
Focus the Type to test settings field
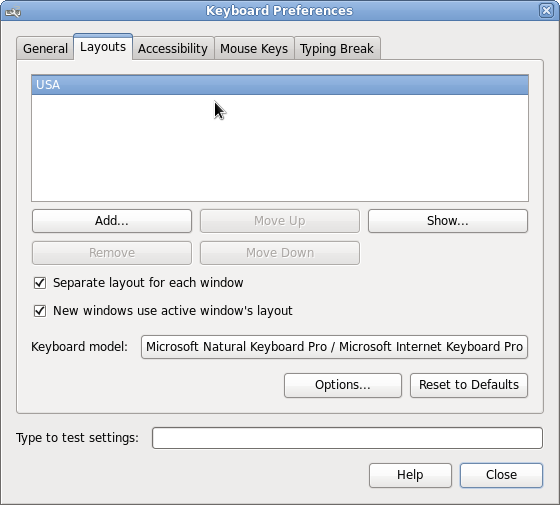tap(347, 438)
